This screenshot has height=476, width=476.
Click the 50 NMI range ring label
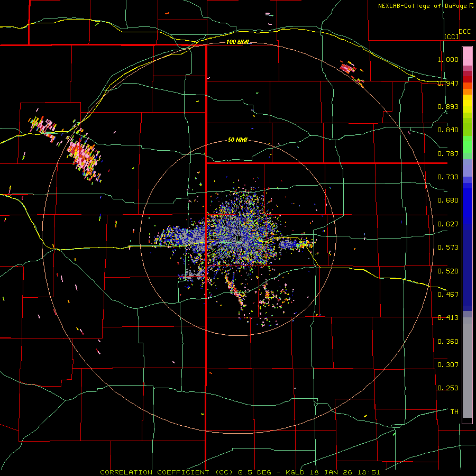pyautogui.click(x=237, y=140)
